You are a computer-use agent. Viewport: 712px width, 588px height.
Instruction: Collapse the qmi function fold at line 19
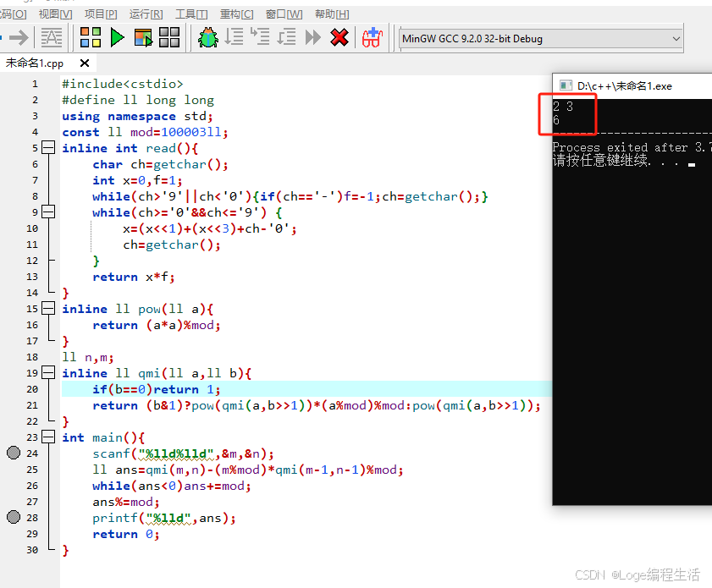(x=48, y=373)
